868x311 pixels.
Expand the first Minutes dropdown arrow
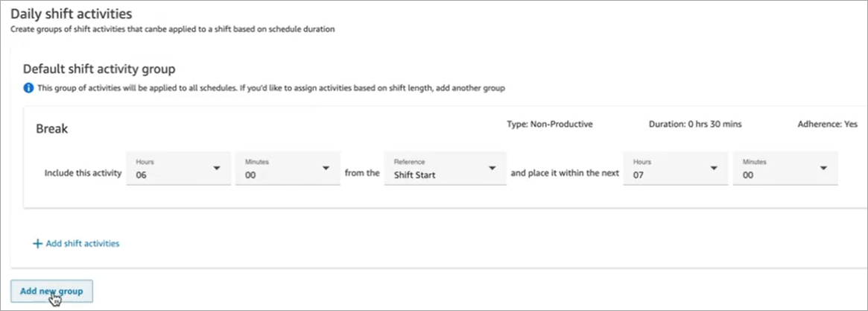pyautogui.click(x=326, y=168)
